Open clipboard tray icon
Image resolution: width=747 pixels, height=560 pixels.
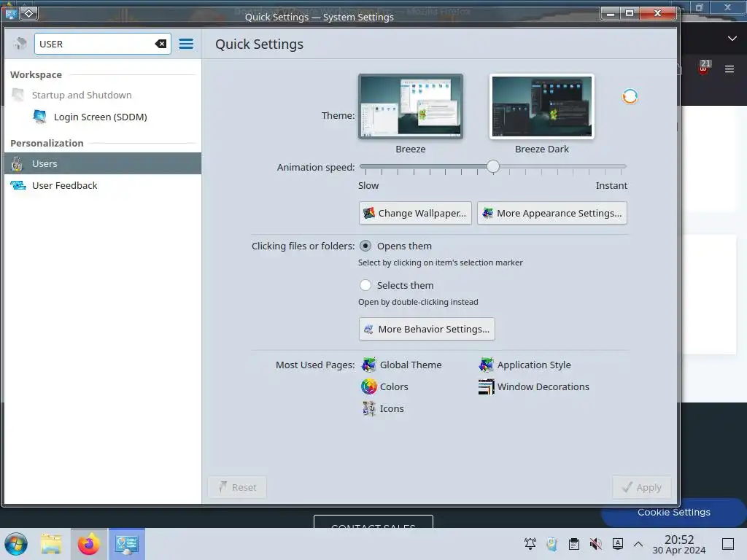574,544
